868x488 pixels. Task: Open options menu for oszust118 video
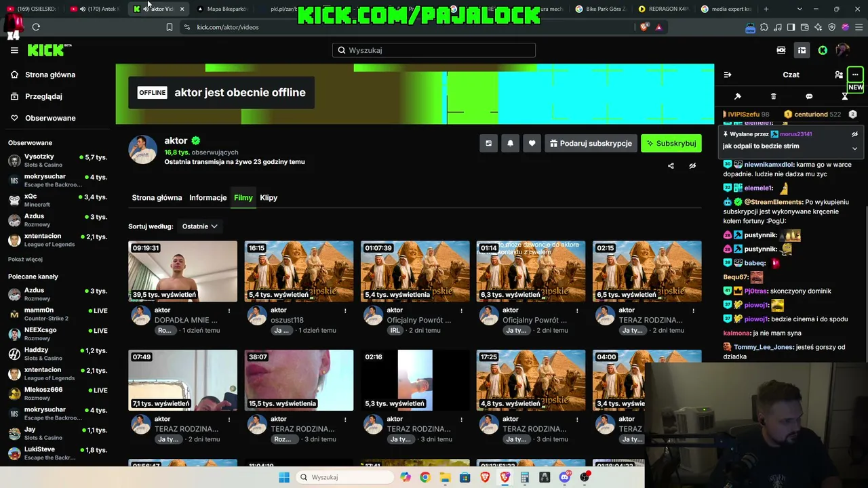(344, 311)
